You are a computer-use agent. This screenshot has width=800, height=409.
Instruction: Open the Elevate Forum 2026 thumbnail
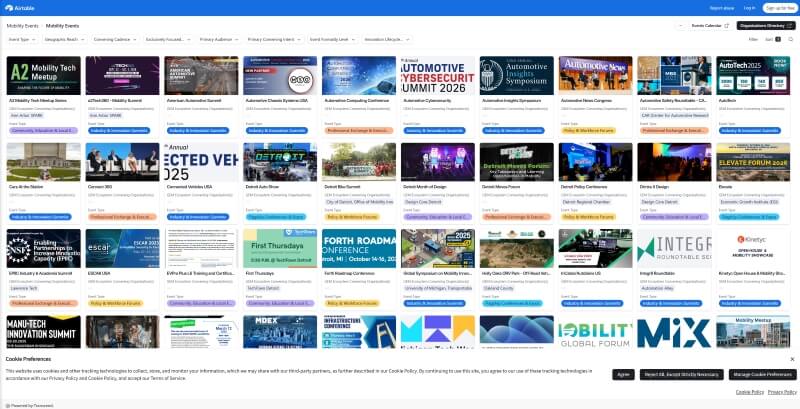pos(753,162)
